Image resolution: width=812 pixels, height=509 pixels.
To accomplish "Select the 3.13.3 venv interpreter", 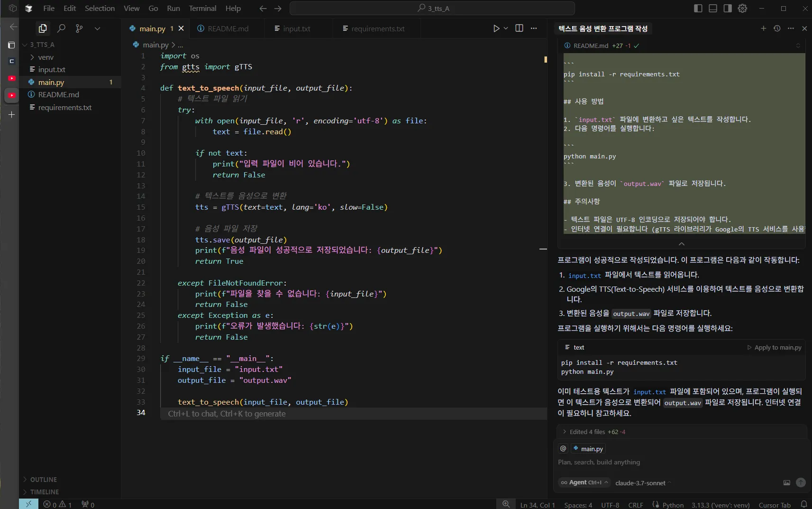I will coord(721,505).
